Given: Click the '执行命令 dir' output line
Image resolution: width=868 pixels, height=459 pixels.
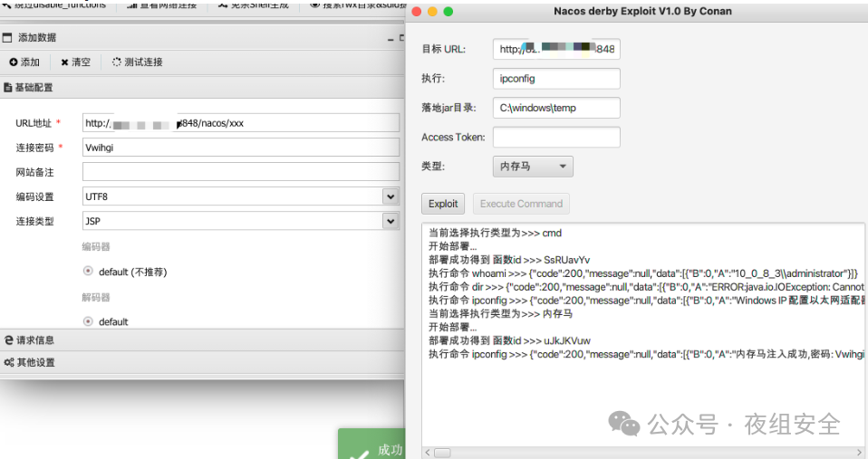Looking at the screenshot, I should pos(646,286).
